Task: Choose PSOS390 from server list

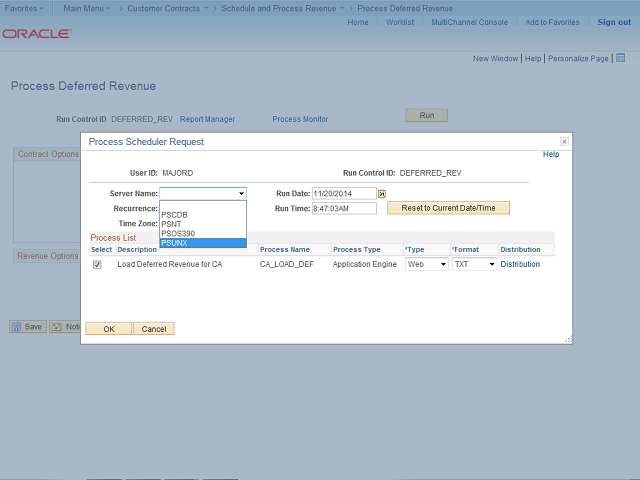Action: (203, 233)
